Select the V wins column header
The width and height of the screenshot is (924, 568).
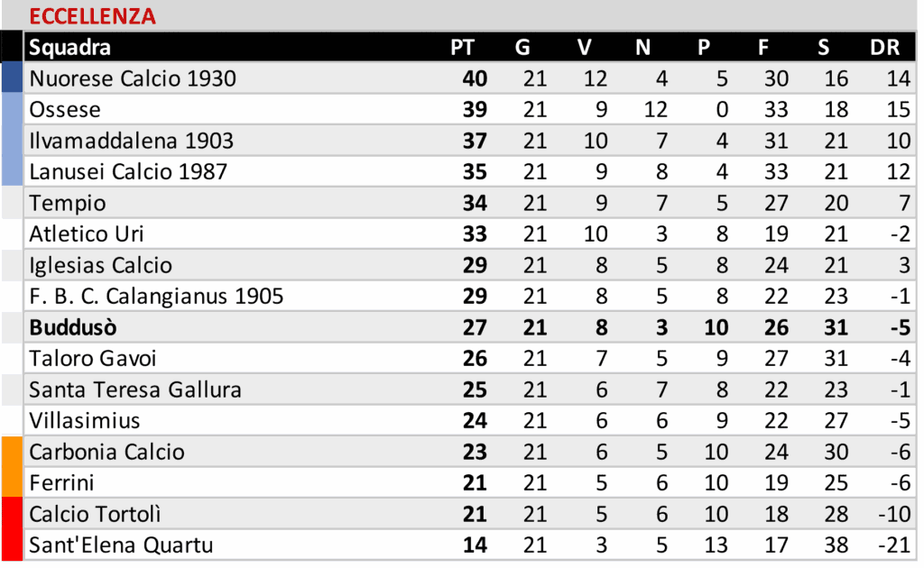click(587, 48)
